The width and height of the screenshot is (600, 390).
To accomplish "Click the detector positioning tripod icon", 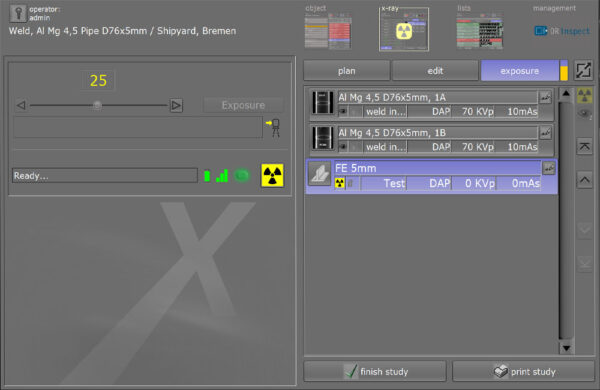I will pos(273,128).
